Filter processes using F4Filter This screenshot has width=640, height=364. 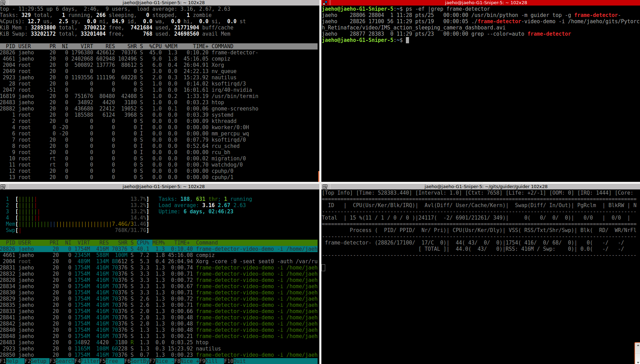86,361
